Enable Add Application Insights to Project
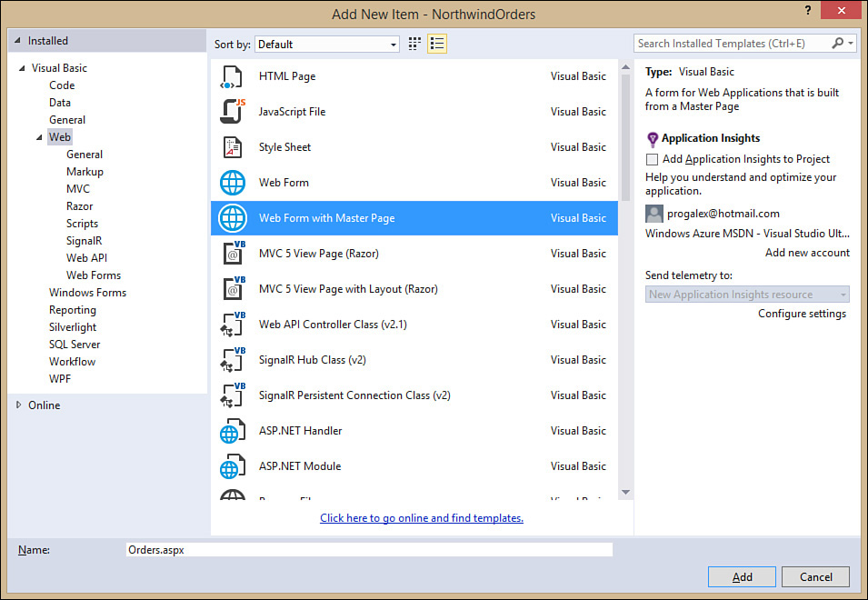 click(652, 159)
